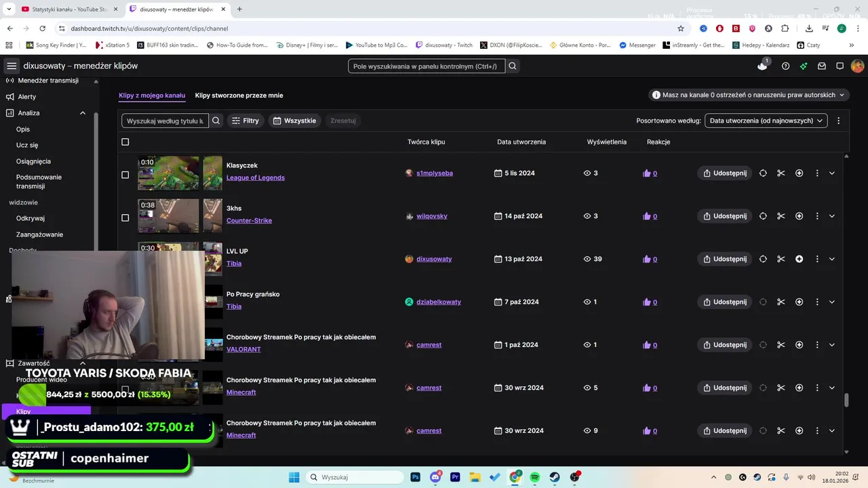The width and height of the screenshot is (868, 488).
Task: Click Udostępnij for the Klasyczek clip
Action: tap(724, 173)
